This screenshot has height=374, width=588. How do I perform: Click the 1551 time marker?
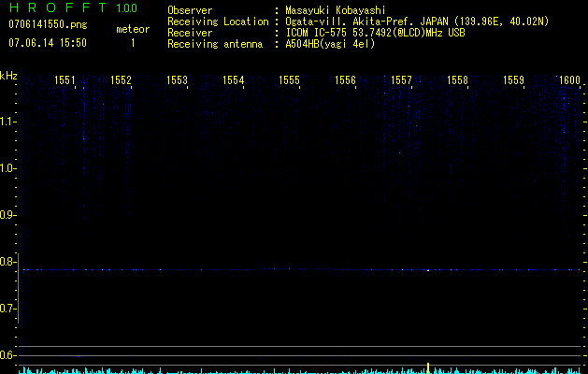pyautogui.click(x=65, y=80)
